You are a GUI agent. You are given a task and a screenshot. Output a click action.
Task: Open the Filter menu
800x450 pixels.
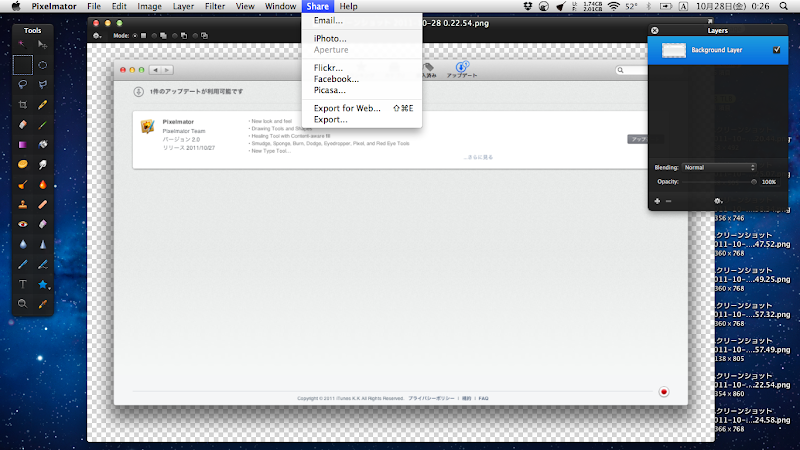click(x=215, y=6)
